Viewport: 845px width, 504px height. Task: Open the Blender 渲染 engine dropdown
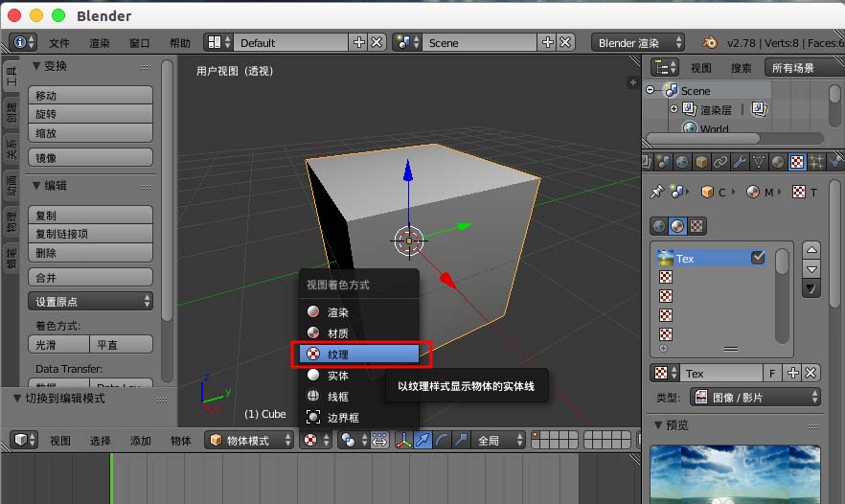[638, 42]
